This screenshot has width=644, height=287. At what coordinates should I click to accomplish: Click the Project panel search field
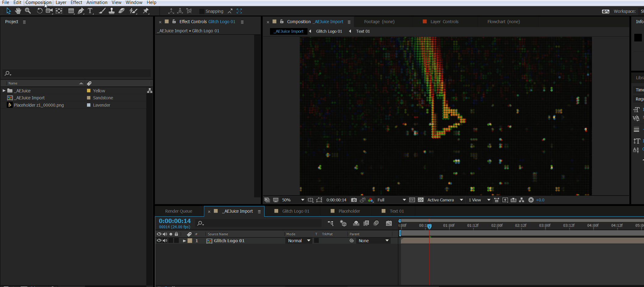click(x=77, y=73)
